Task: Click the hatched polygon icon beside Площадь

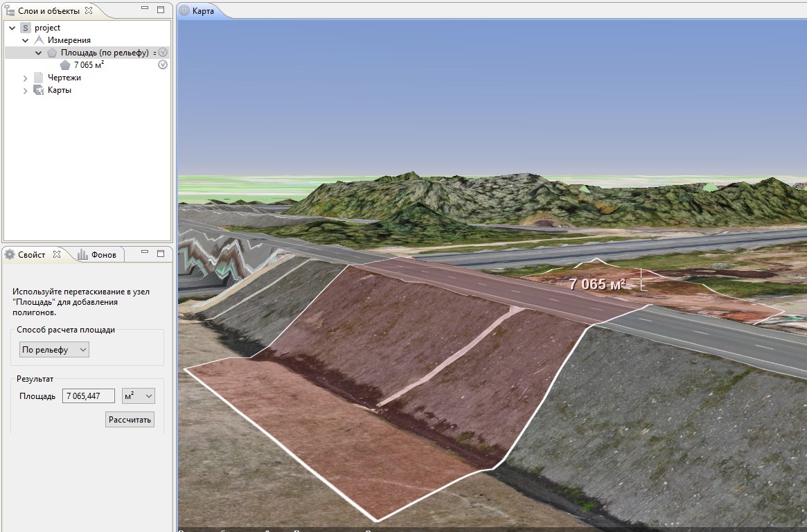Action: (52, 53)
